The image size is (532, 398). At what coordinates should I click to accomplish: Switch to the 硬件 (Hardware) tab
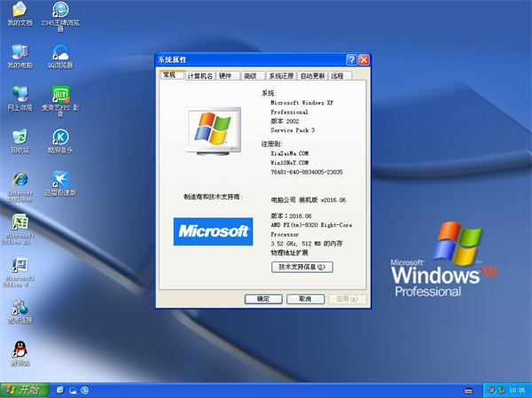[x=226, y=76]
